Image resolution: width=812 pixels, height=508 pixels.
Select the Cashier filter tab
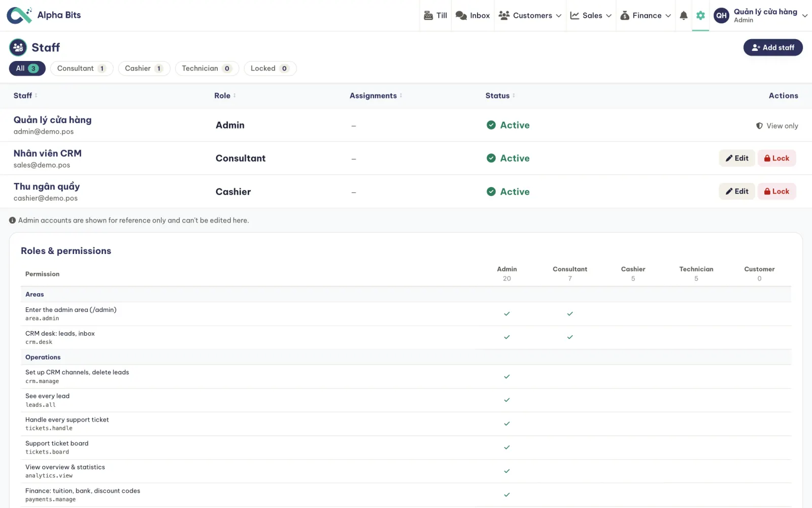pos(144,69)
